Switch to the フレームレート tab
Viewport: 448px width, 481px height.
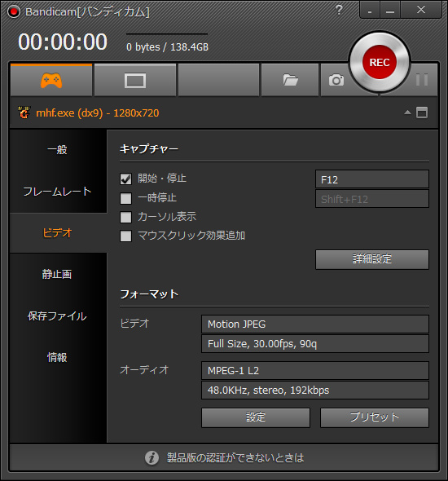pyautogui.click(x=57, y=192)
